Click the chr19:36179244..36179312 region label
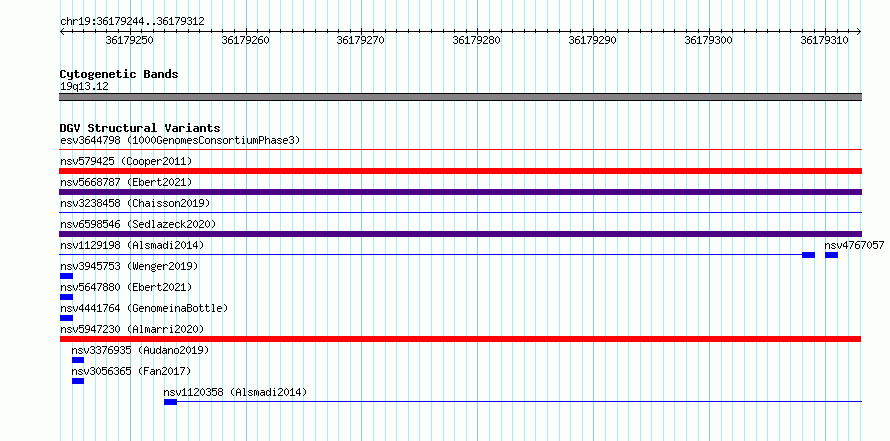This screenshot has height=441, width=890. coord(132,22)
